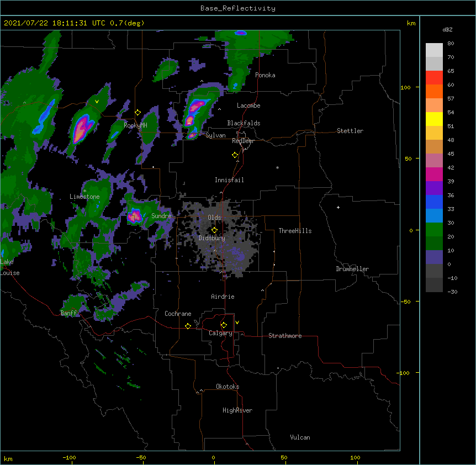Click the Drumheller label
Image resolution: width=476 pixels, height=465 pixels.
(352, 269)
